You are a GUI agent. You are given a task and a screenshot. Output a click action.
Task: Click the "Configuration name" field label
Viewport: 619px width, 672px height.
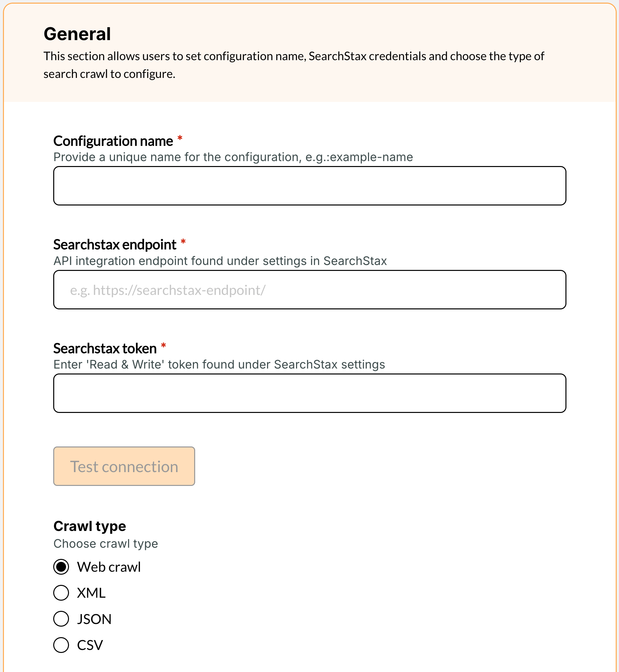click(x=113, y=141)
